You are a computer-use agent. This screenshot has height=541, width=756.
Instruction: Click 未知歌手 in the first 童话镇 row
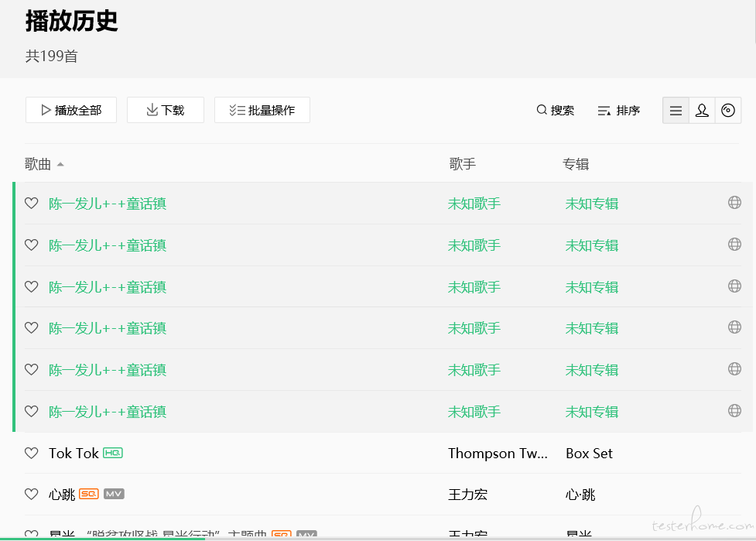(x=474, y=204)
